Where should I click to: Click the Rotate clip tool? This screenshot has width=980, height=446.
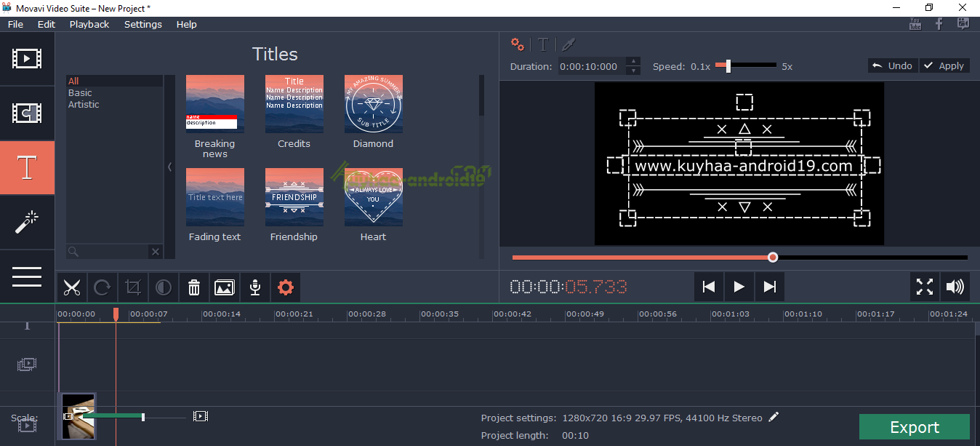[102, 287]
